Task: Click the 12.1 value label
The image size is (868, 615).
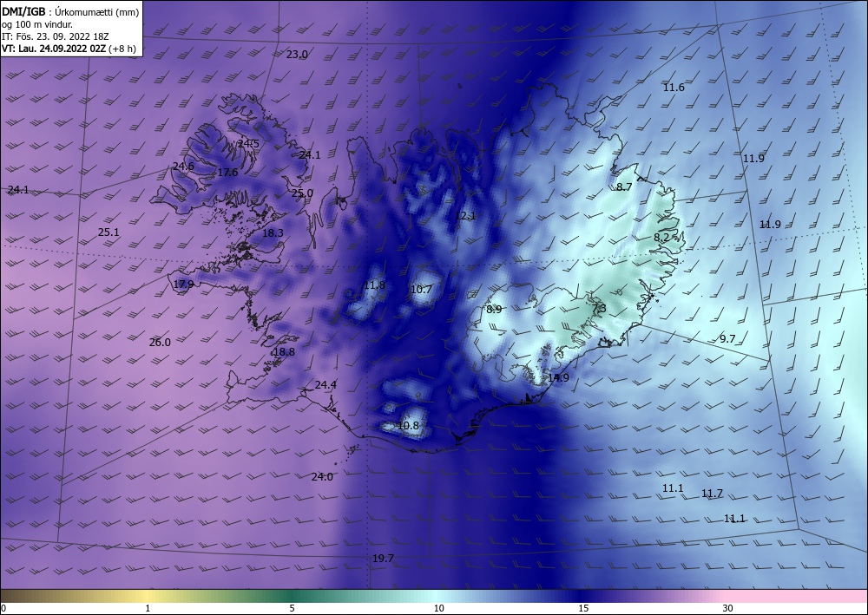Action: coord(465,216)
